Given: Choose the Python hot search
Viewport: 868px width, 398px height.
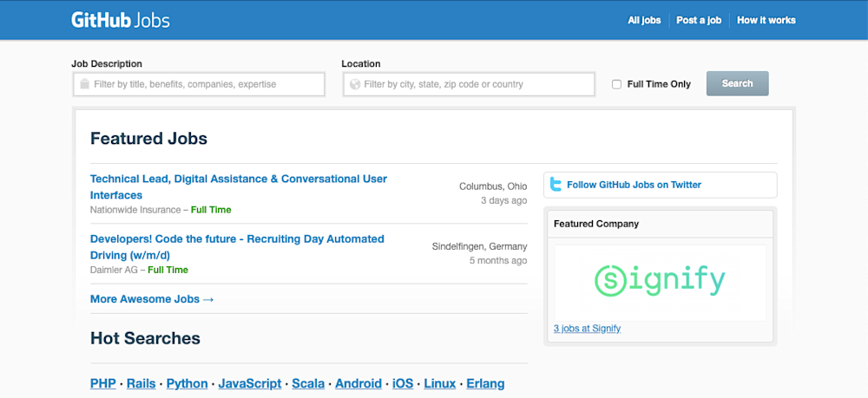Looking at the screenshot, I should click(187, 383).
